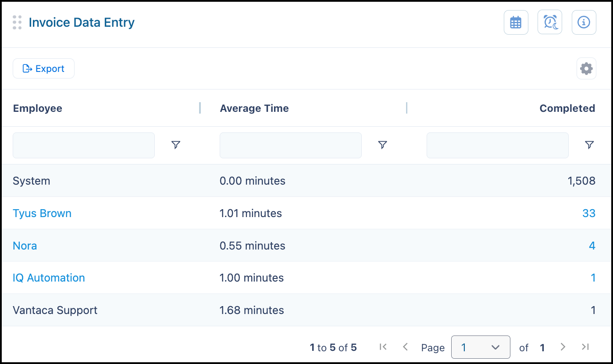Open filter options for Employee column
The image size is (613, 364).
(x=176, y=145)
